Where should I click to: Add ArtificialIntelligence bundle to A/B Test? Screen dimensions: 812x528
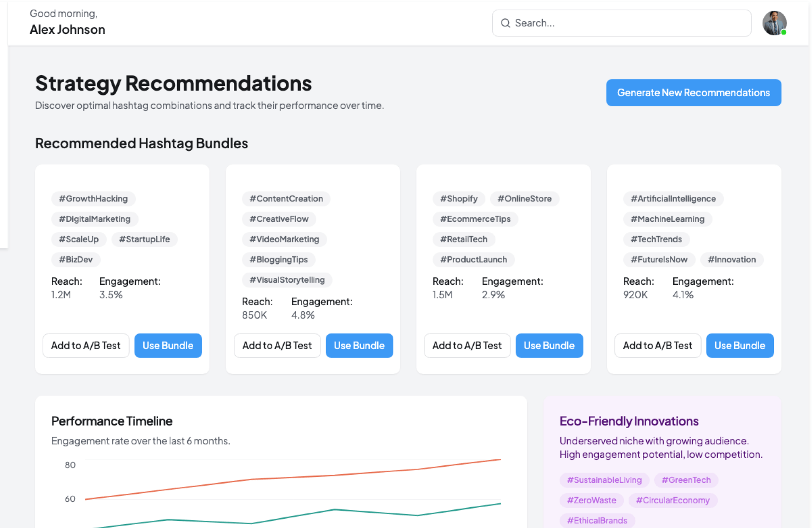(x=658, y=346)
